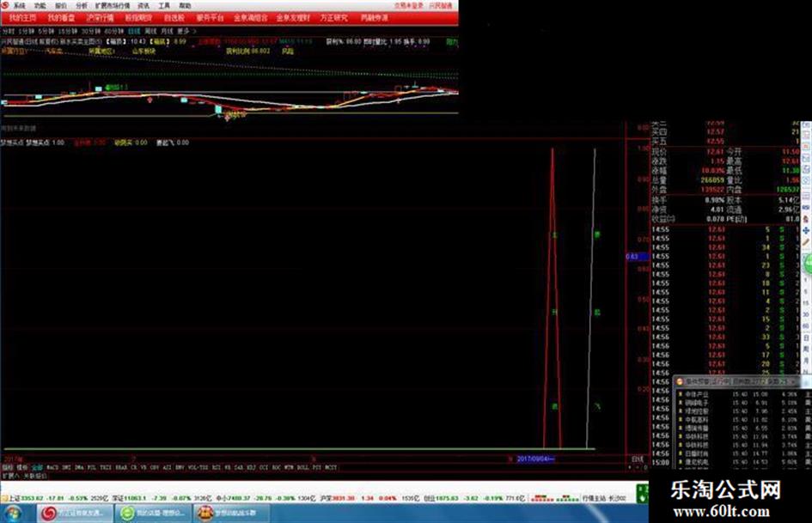Viewport: 812px width, 523px height.
Task: Select the 周线 chart period
Action: pyautogui.click(x=150, y=32)
